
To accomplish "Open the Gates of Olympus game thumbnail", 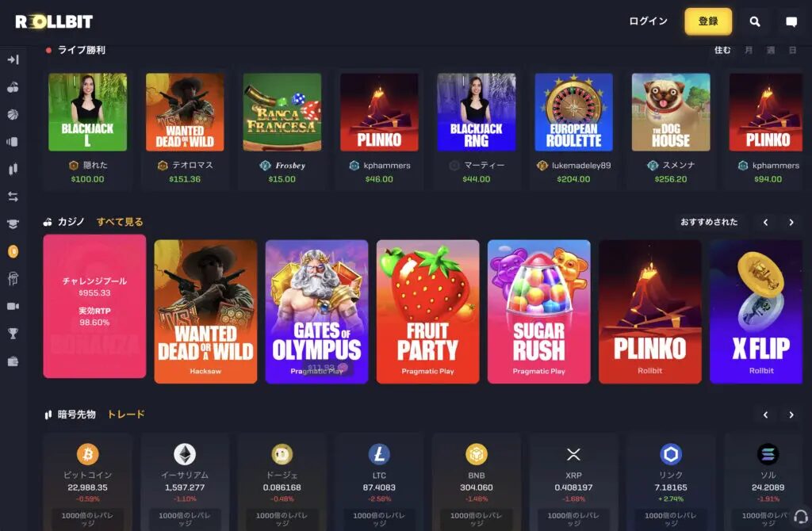I will click(316, 311).
